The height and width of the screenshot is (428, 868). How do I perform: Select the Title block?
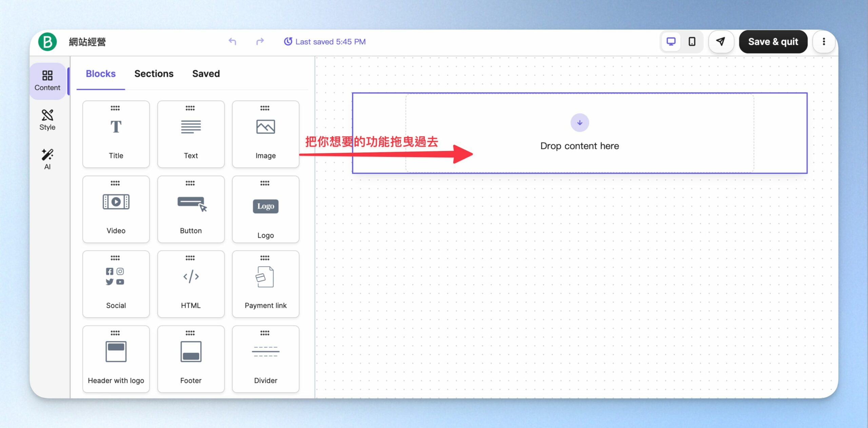point(116,134)
